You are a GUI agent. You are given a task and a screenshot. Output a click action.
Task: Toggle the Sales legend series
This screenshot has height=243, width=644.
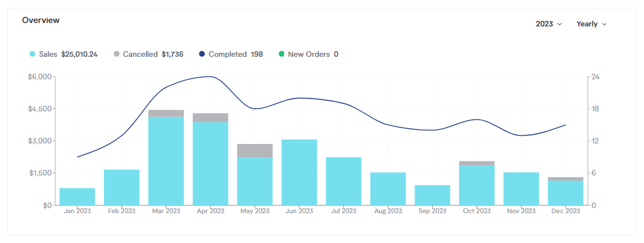(x=63, y=55)
